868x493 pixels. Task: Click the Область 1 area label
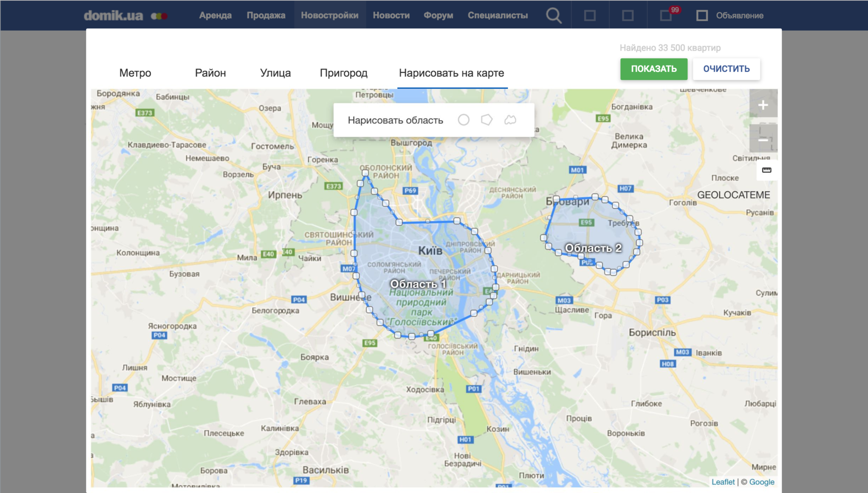(x=418, y=284)
